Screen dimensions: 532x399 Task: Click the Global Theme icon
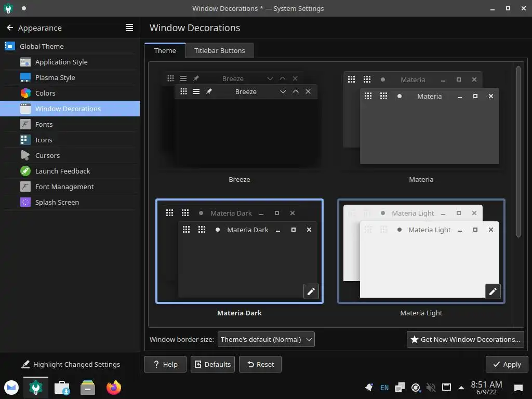pos(10,46)
